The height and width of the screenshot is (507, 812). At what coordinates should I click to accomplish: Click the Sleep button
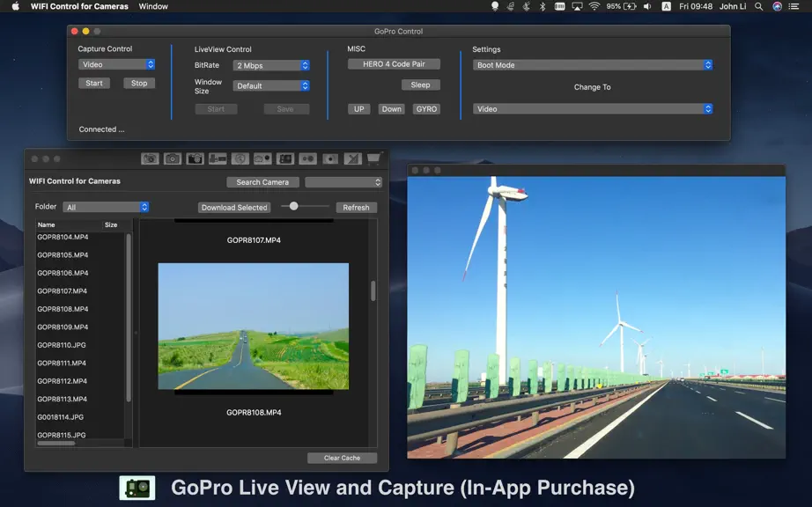[420, 84]
